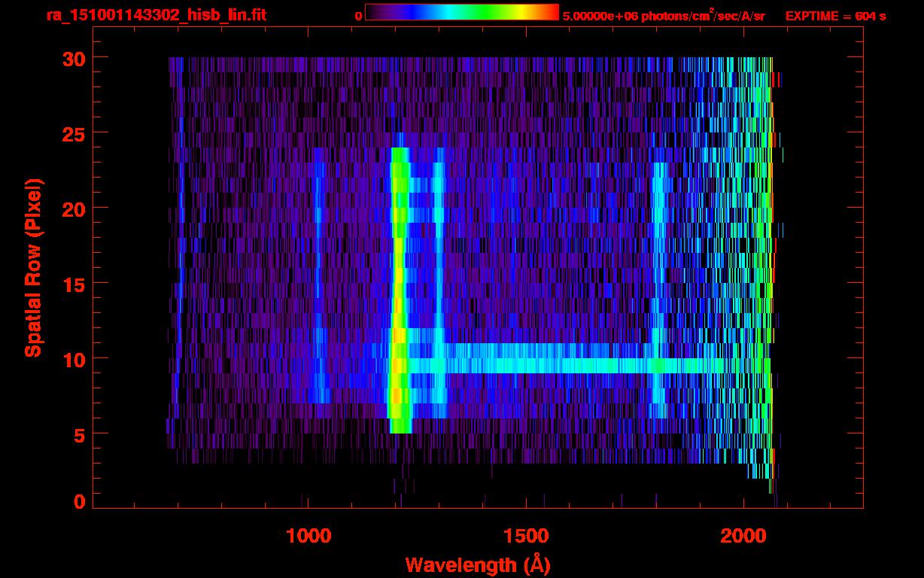Viewport: 924px width, 578px height.
Task: Click the EXPTIME = 604 s text
Action: (834, 16)
